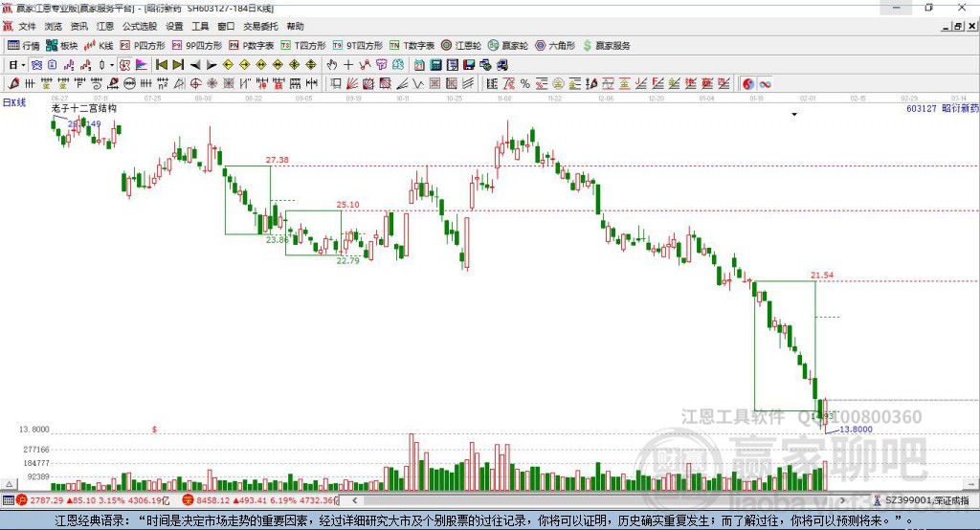The width and height of the screenshot is (980, 530).
Task: Click the up-arrow button at volume panel corner
Action: pos(9,484)
